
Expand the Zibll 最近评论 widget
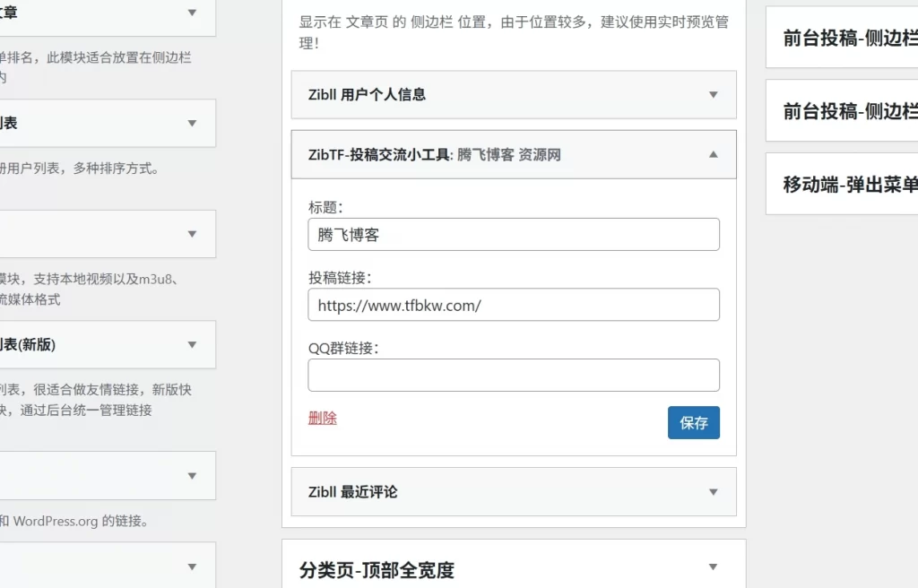point(713,491)
